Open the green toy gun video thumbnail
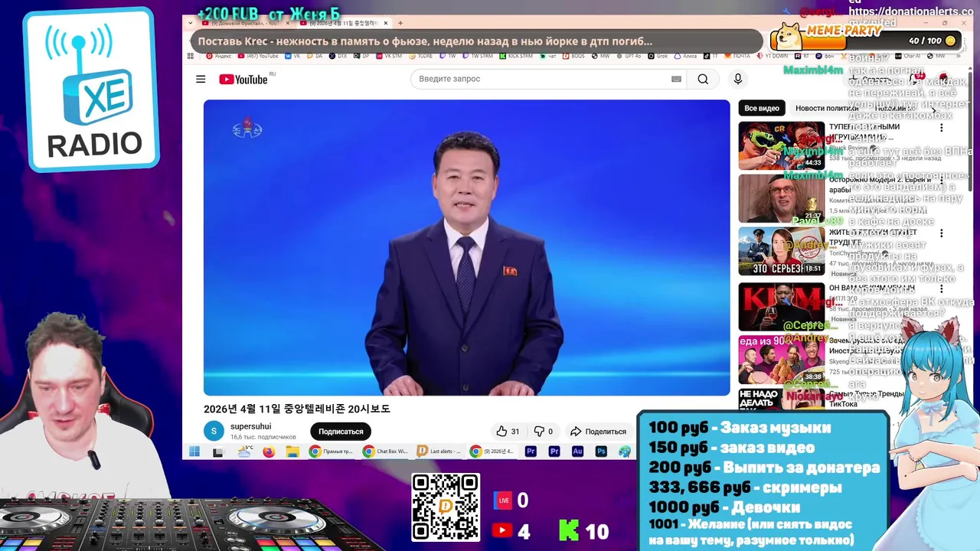This screenshot has width=980, height=551. point(782,145)
